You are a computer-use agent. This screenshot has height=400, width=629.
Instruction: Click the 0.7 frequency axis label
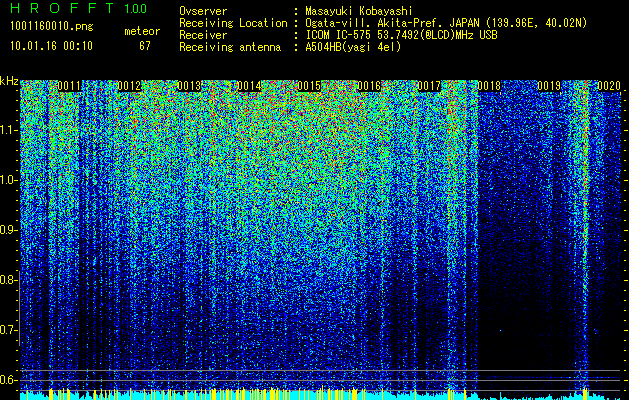pyautogui.click(x=8, y=330)
